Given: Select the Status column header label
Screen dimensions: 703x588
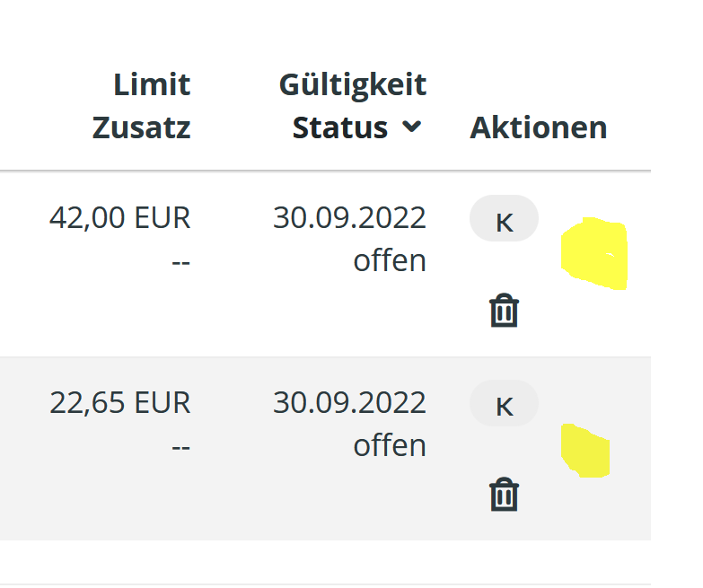Looking at the screenshot, I should coord(339,127).
